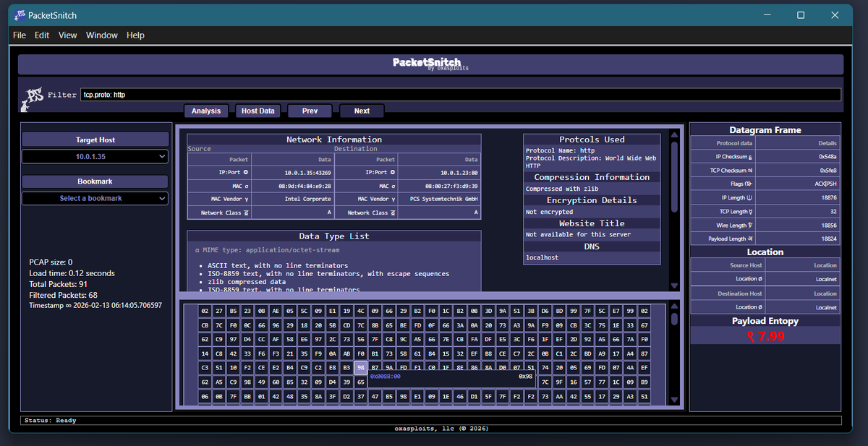Screen dimensions: 868x446
Task: Click destination IP:Port value 10.0.1.23:80
Action: pyautogui.click(x=460, y=173)
